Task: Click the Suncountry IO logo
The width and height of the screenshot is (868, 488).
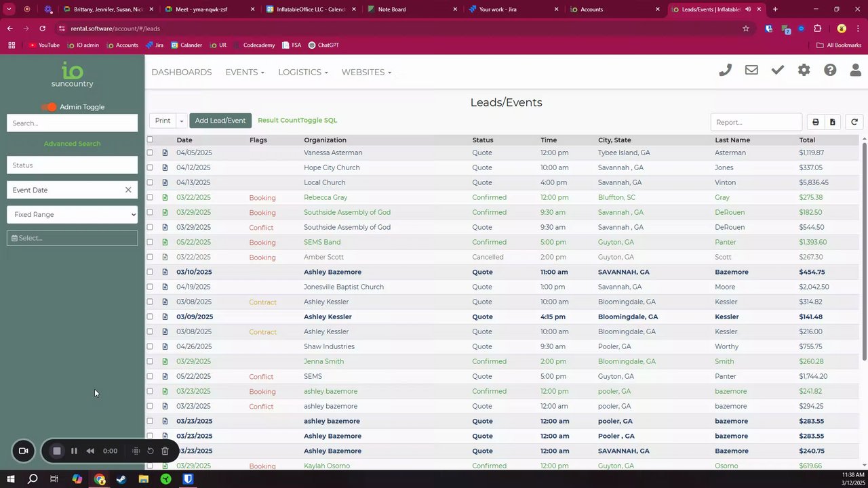Action: 72,75
